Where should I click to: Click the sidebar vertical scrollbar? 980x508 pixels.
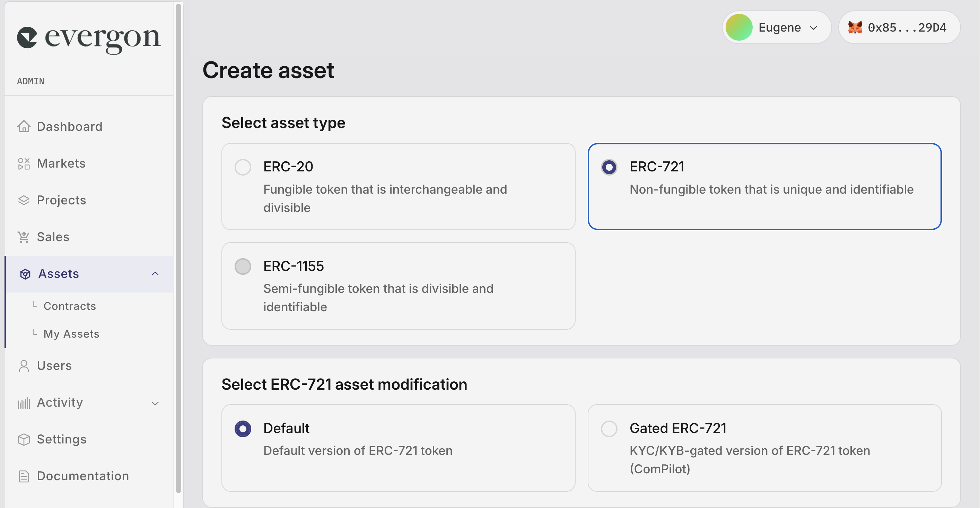(178, 247)
